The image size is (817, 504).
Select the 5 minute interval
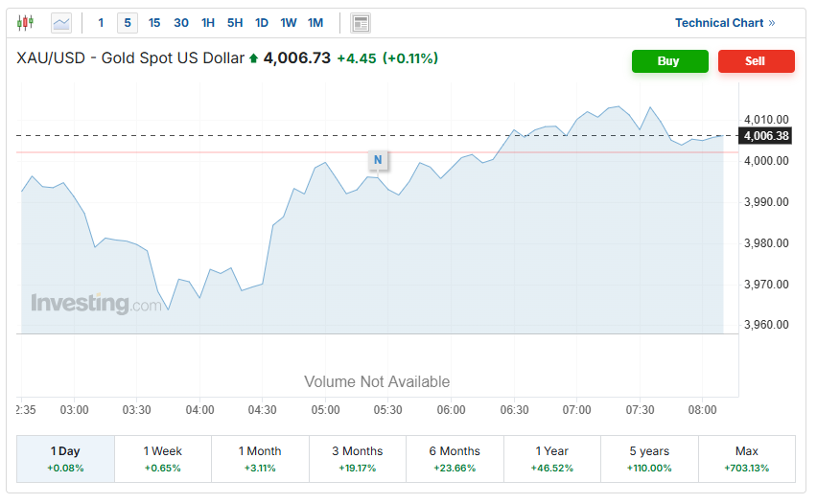127,23
